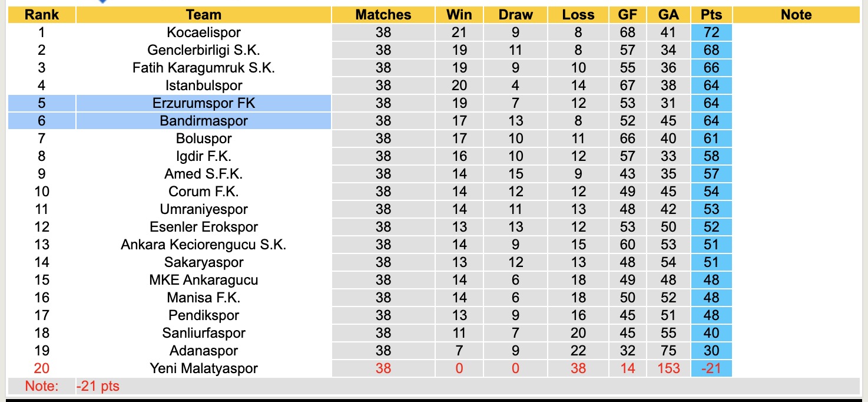Select the Matches column header
The image size is (868, 402).
point(383,15)
